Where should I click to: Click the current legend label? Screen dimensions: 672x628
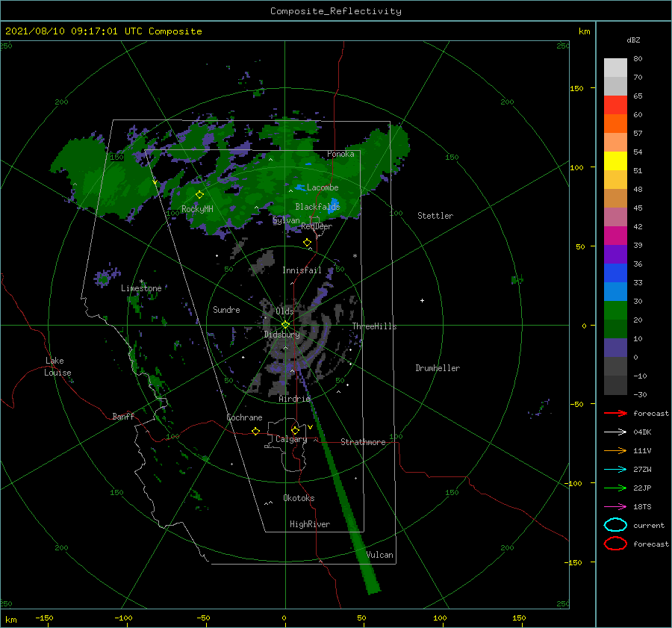649,525
